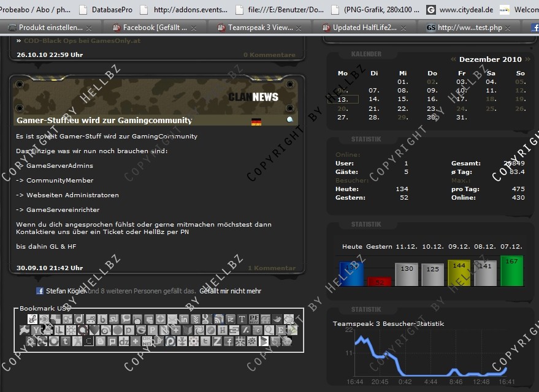Close the 'Produkt einstellen...' tab
The width and height of the screenshot is (539, 392).
(89, 28)
